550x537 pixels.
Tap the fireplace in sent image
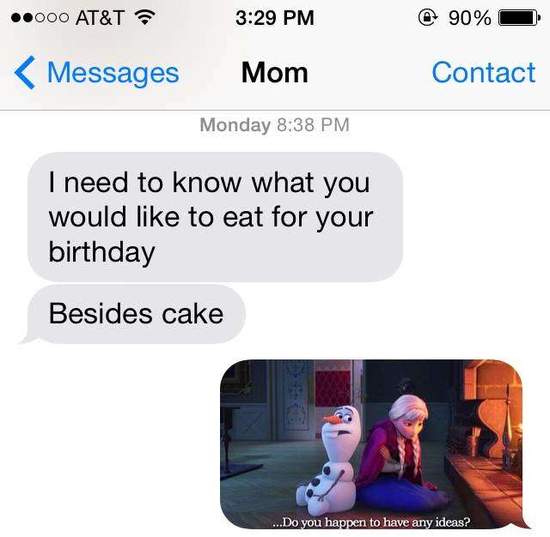click(x=491, y=421)
